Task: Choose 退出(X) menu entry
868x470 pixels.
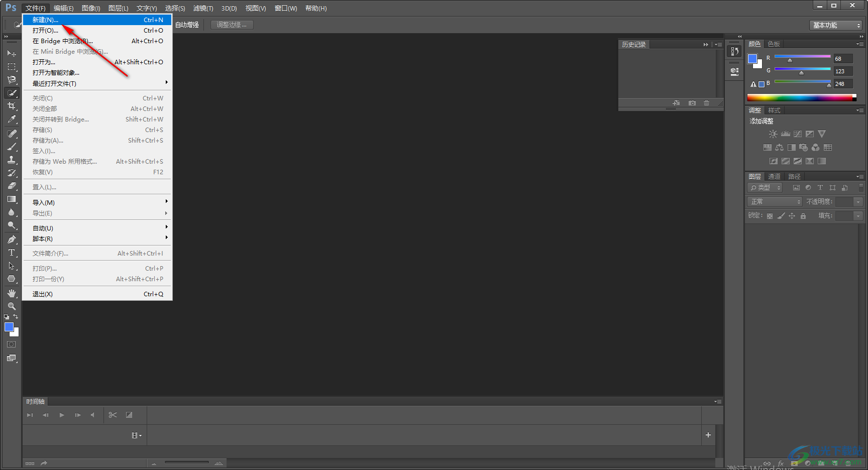Action: [x=97, y=294]
